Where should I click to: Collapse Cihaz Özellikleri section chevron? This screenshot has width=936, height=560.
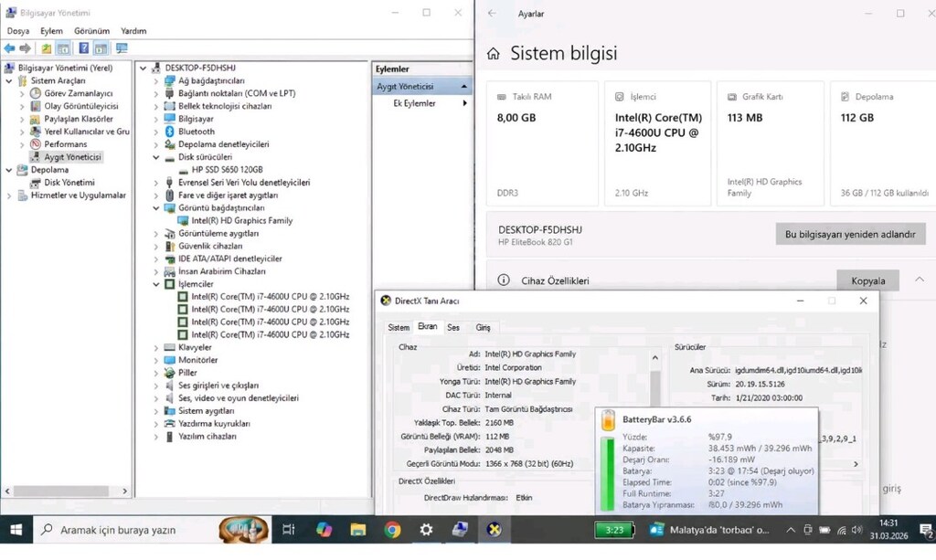point(920,280)
